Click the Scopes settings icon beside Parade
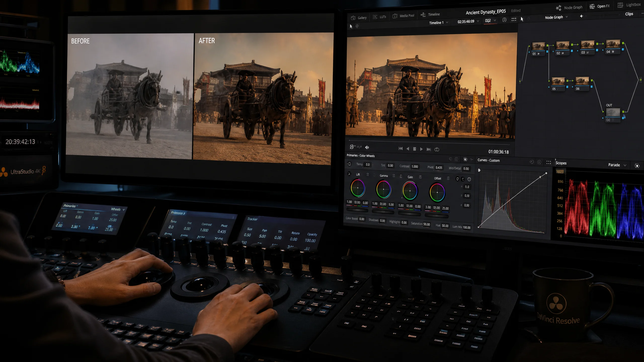 pyautogui.click(x=637, y=166)
